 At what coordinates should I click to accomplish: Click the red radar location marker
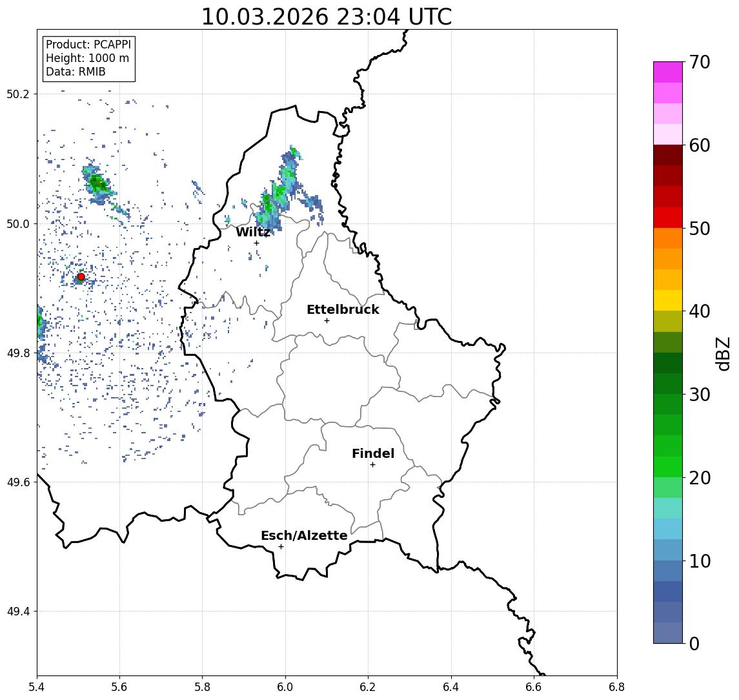[x=81, y=277]
